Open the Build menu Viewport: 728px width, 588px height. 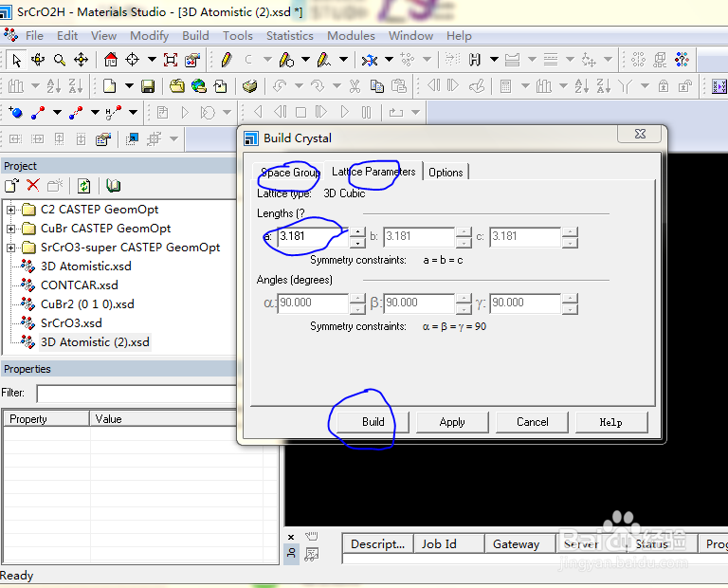click(195, 36)
